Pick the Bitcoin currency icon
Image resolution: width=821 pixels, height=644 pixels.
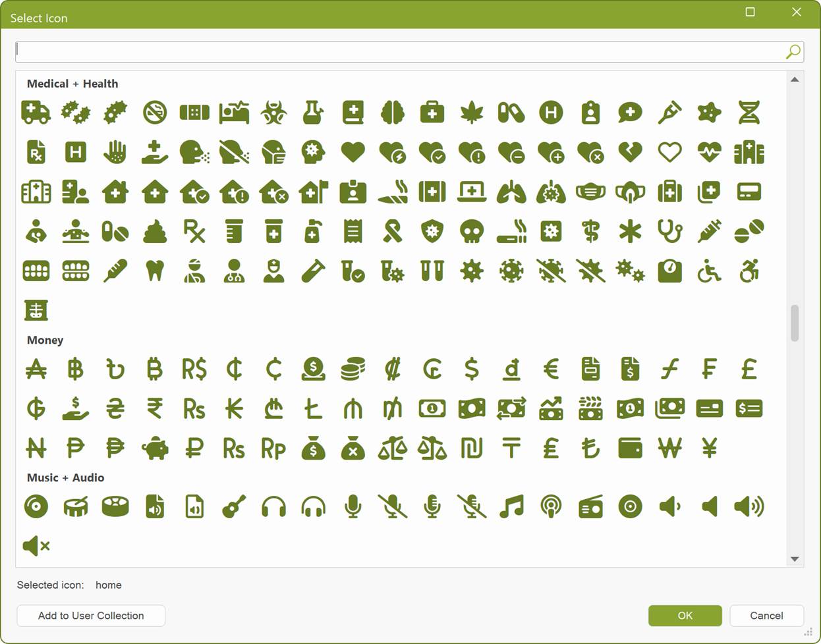pos(155,369)
